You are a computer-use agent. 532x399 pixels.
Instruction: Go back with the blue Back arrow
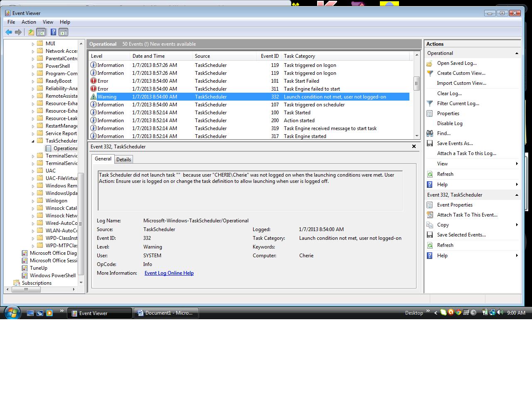9,32
